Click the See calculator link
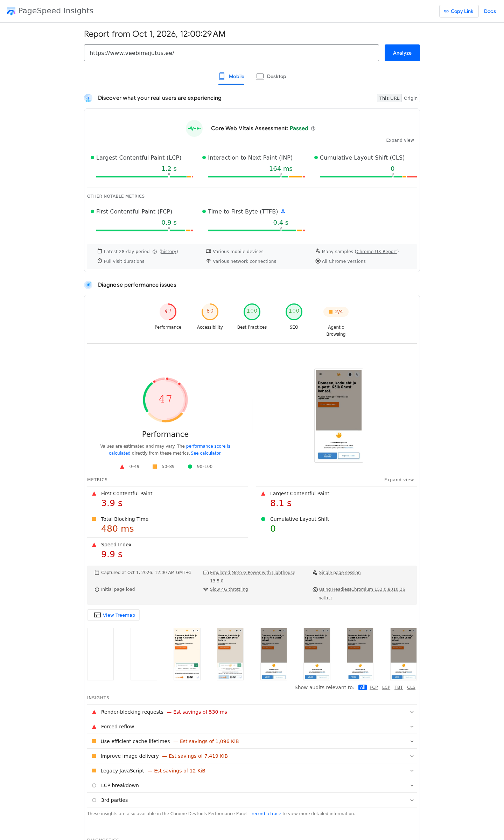The width and height of the screenshot is (504, 840). pyautogui.click(x=206, y=453)
